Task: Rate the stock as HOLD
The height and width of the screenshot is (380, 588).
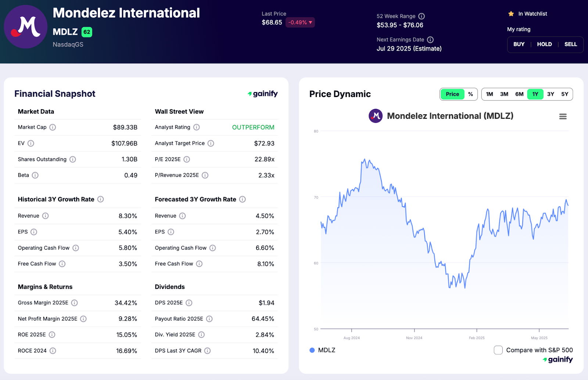Action: coord(544,44)
